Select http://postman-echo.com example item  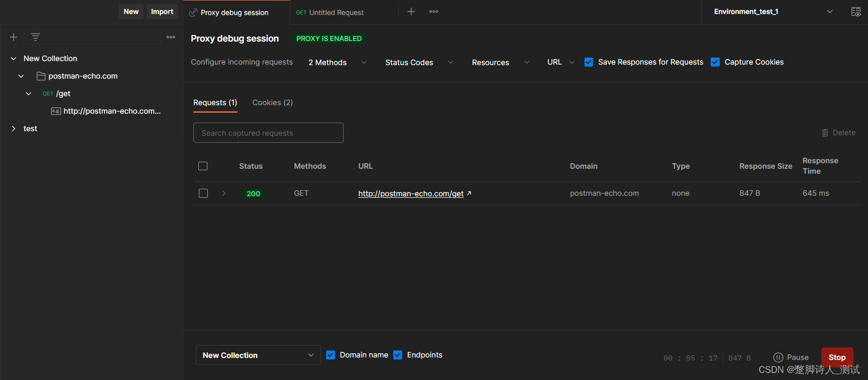[x=112, y=111]
